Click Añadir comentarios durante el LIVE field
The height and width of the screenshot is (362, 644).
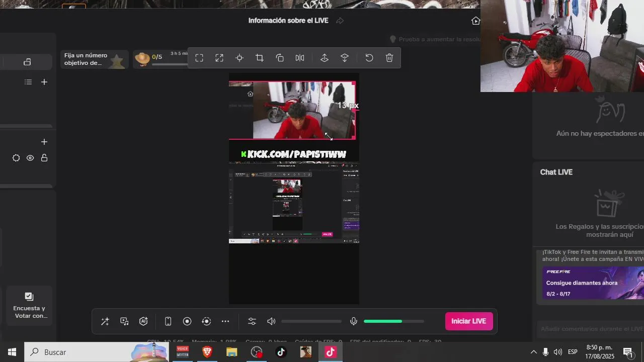pos(592,329)
